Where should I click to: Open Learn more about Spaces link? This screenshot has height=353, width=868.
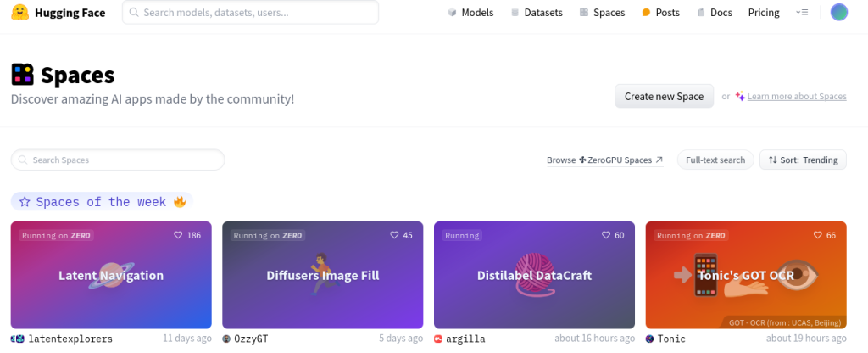[797, 97]
